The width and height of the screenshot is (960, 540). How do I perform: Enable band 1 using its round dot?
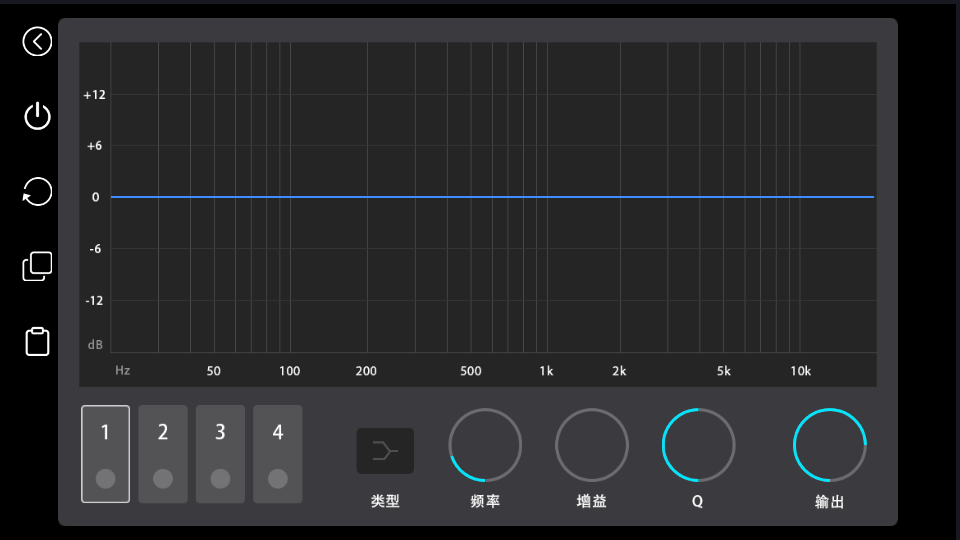105,479
